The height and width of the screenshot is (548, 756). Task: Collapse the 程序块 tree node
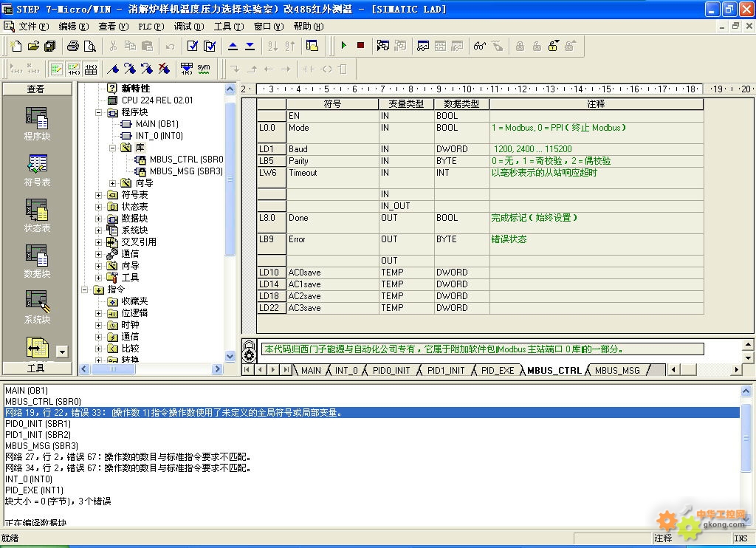pyautogui.click(x=98, y=112)
